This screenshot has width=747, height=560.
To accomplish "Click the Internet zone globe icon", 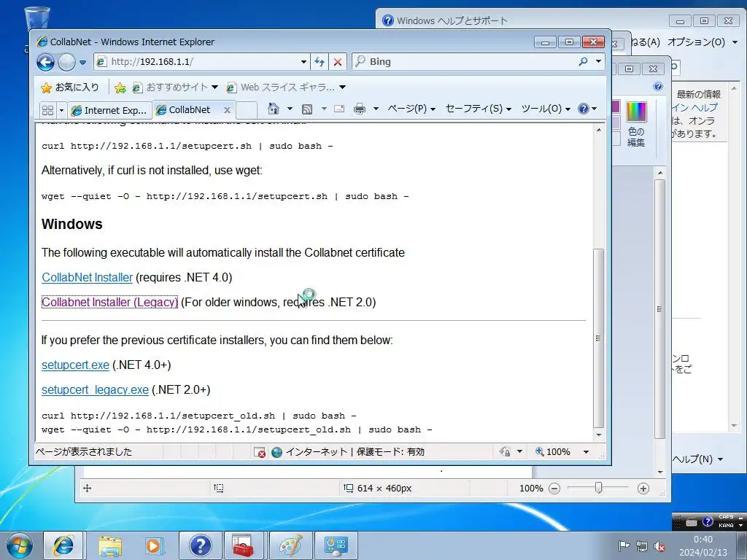I will 276,452.
